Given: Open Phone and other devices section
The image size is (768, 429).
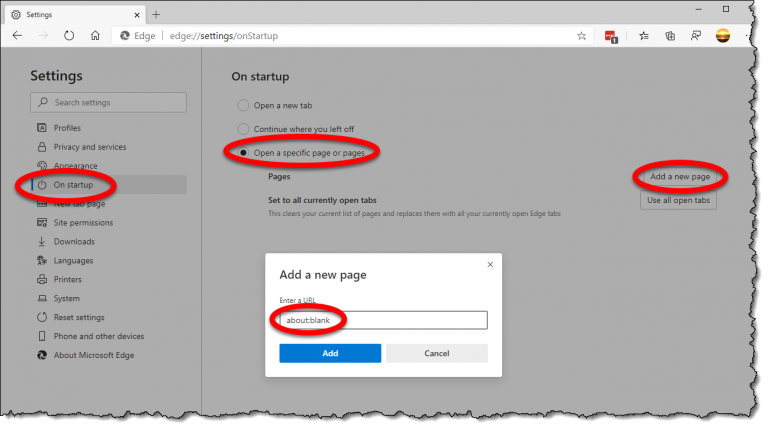Looking at the screenshot, I should (99, 336).
